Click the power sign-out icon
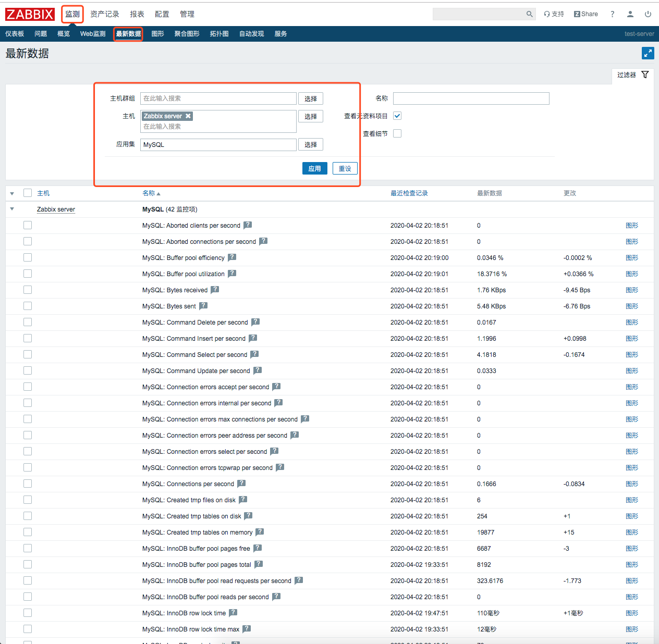659x644 pixels. pos(648,14)
